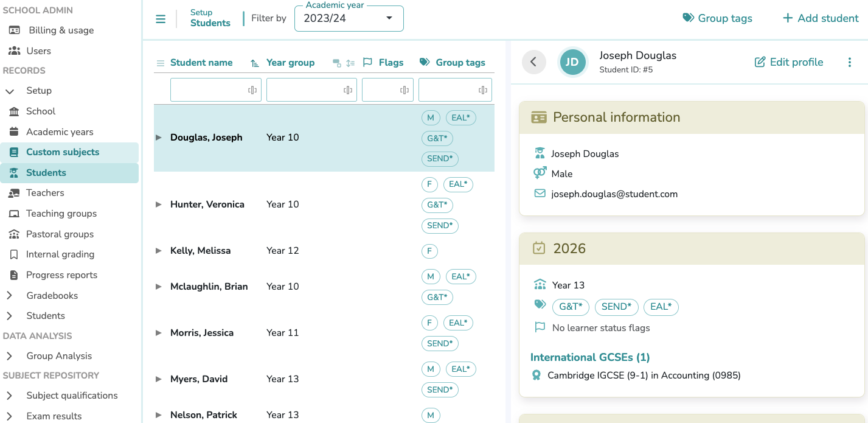Click the Add student button
Image resolution: width=868 pixels, height=423 pixels.
coord(821,18)
